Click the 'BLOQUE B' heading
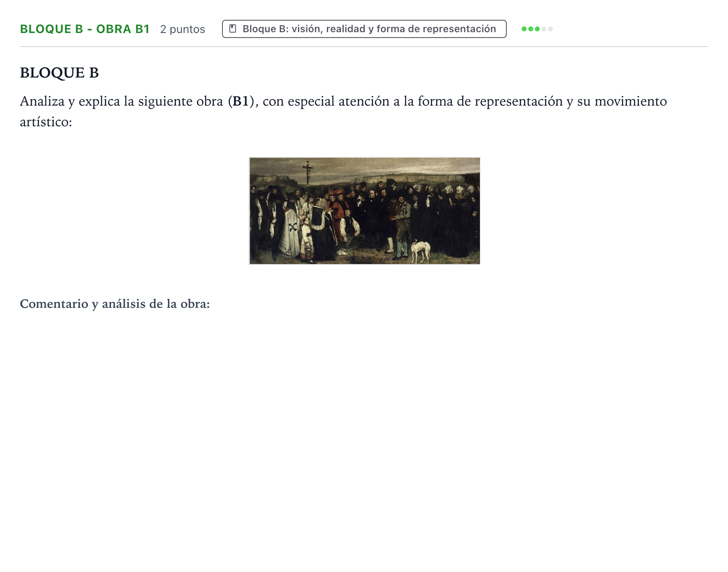 click(x=59, y=73)
